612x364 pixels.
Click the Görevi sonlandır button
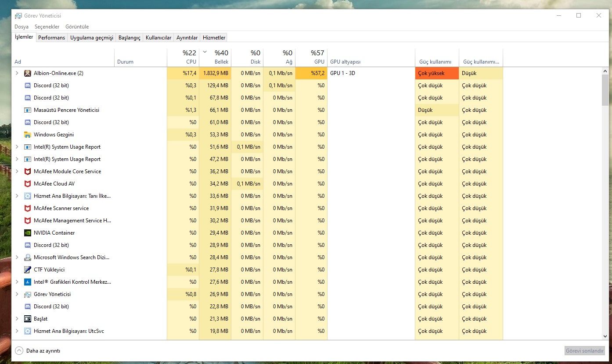pyautogui.click(x=585, y=351)
